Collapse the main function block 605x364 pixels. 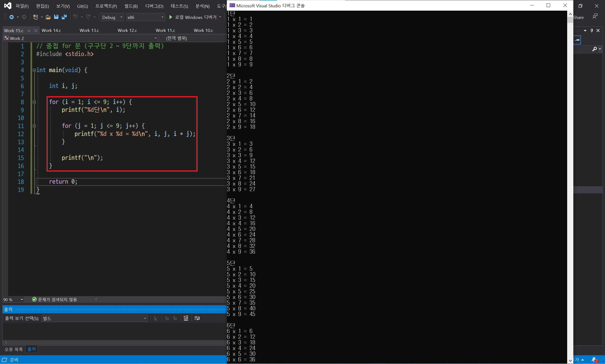(x=34, y=70)
